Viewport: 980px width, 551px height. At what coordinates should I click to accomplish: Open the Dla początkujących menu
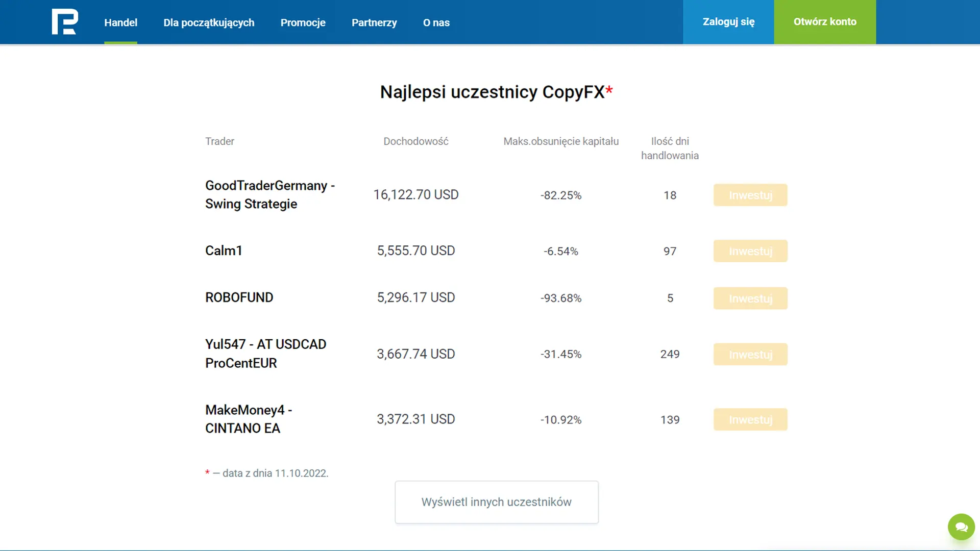209,22
